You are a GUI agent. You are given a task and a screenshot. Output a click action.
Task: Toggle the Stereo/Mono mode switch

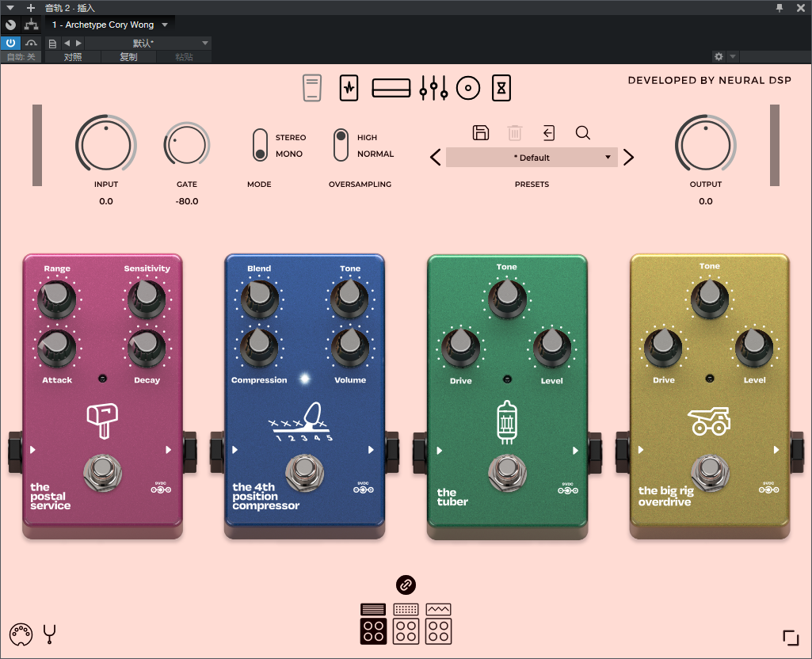click(x=260, y=146)
